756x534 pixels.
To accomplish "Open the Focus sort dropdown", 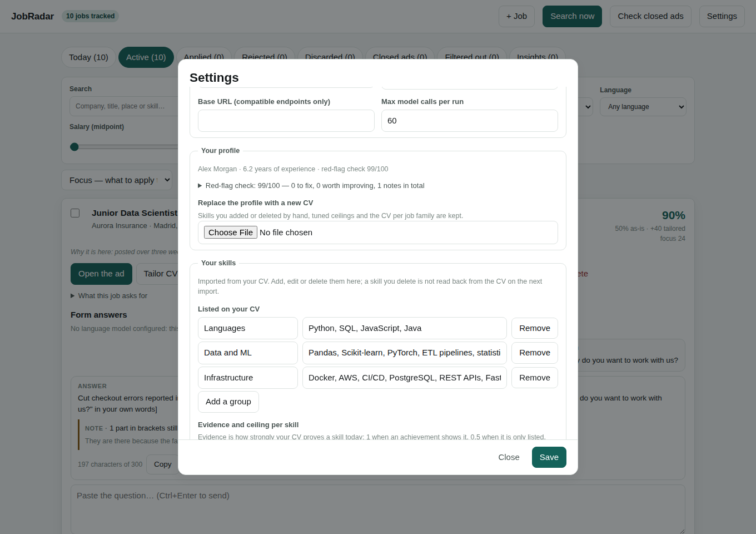I will pyautogui.click(x=117, y=180).
